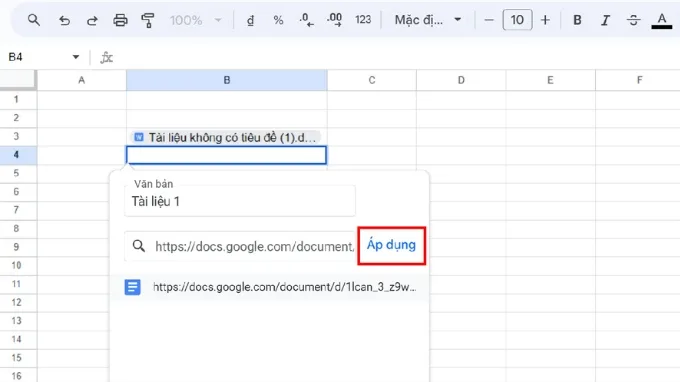Open the 123 number formats menu

363,20
